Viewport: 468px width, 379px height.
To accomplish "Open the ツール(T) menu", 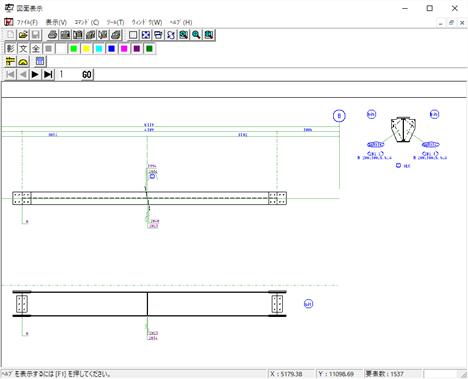I will [x=115, y=22].
